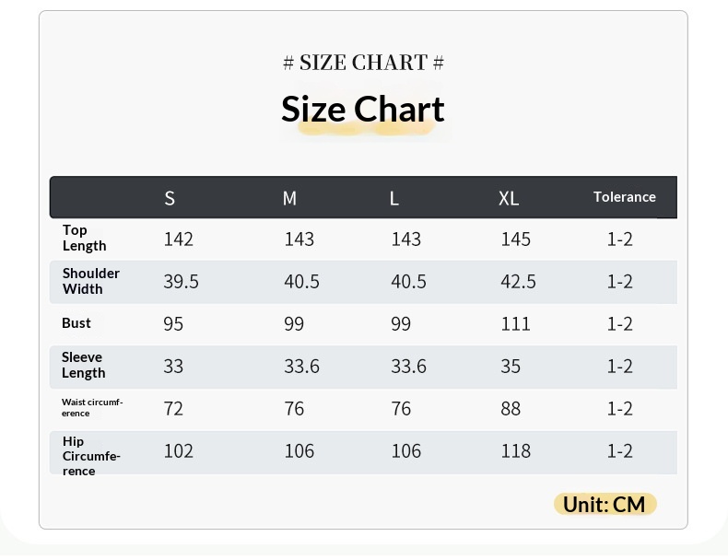Select the M column header
The width and height of the screenshot is (728, 560).
point(289,198)
